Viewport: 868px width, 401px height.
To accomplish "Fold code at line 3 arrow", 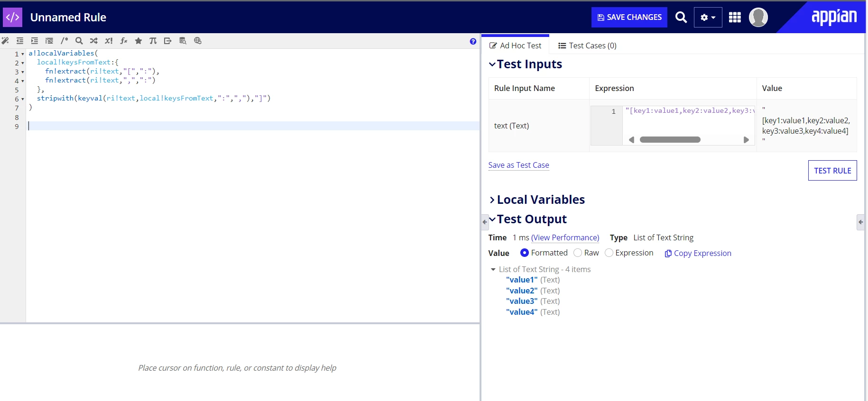I will pyautogui.click(x=23, y=72).
